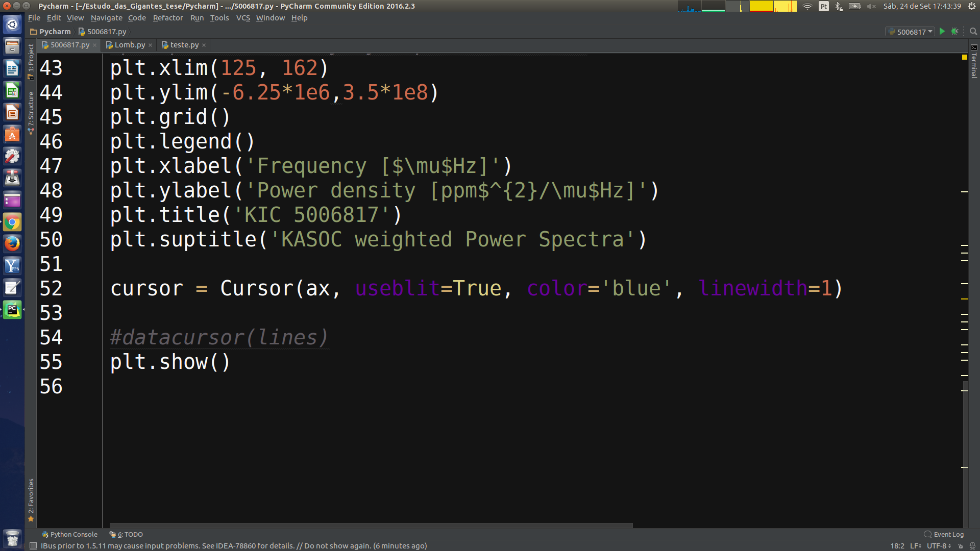
Task: Change line separator LF in status bar
Action: pos(915,546)
